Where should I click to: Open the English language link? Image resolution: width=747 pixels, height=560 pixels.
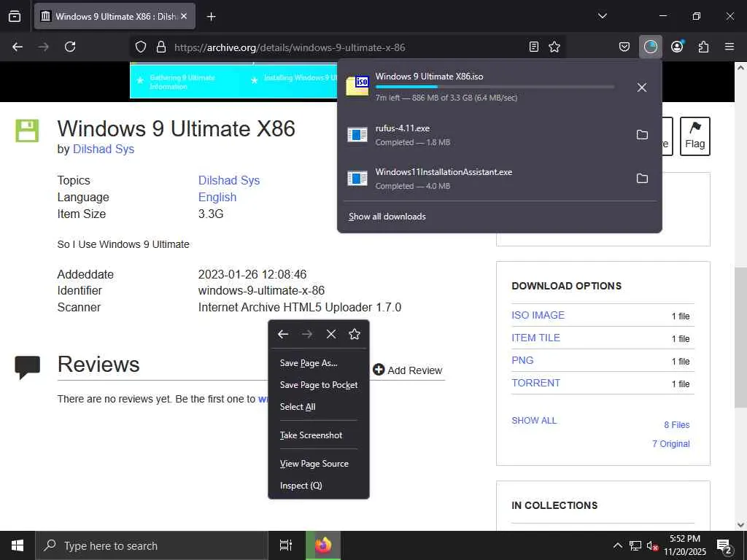click(217, 197)
